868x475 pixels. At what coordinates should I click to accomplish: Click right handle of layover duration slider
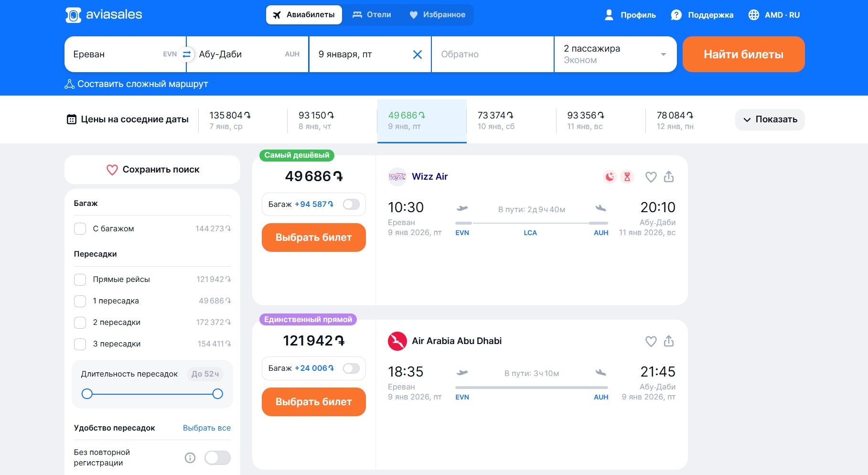pyautogui.click(x=217, y=394)
